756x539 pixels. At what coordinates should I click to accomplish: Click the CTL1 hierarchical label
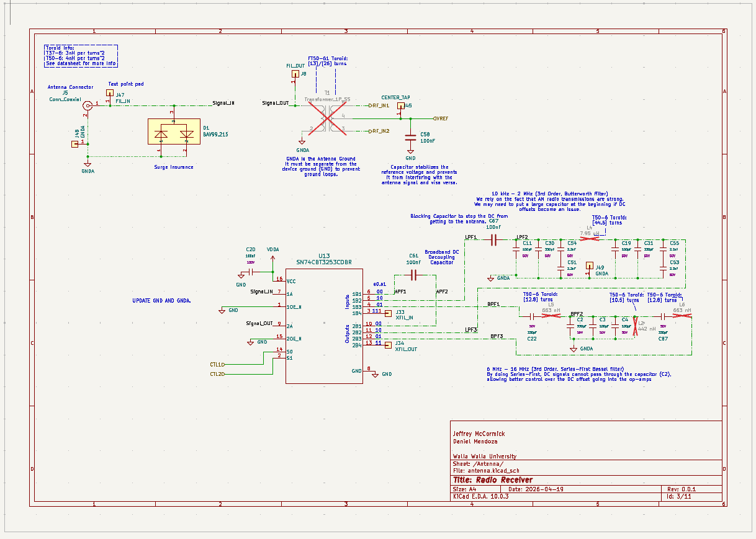click(x=218, y=365)
